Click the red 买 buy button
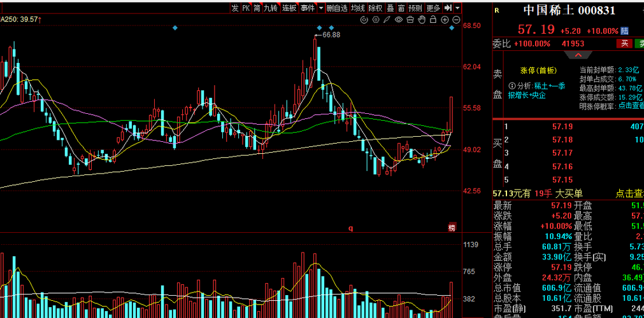Viewport: 644px width, 318px height. tap(625, 43)
